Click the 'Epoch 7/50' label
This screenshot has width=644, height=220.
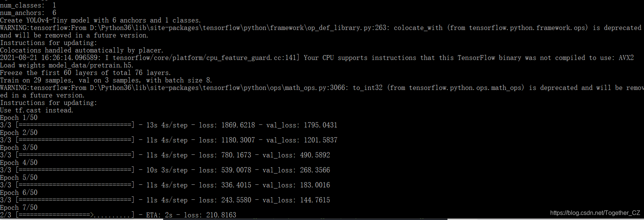coord(19,208)
